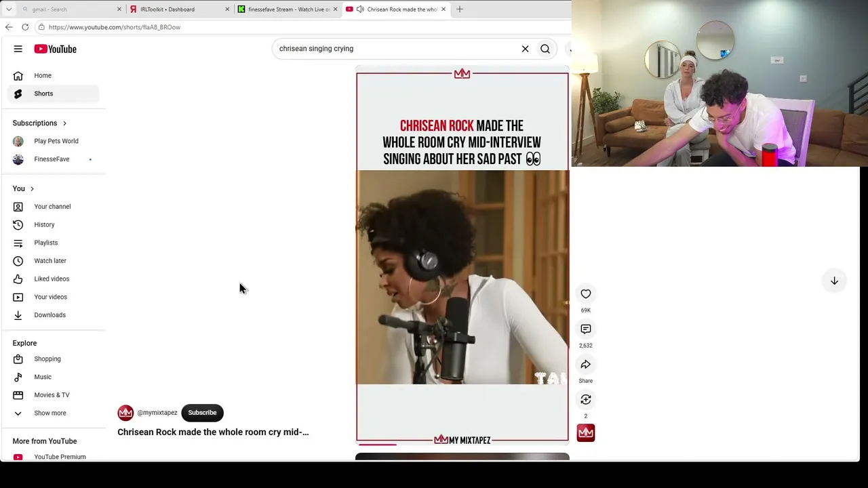Image resolution: width=868 pixels, height=488 pixels.
Task: Open History in the sidebar
Action: pyautogui.click(x=54, y=224)
